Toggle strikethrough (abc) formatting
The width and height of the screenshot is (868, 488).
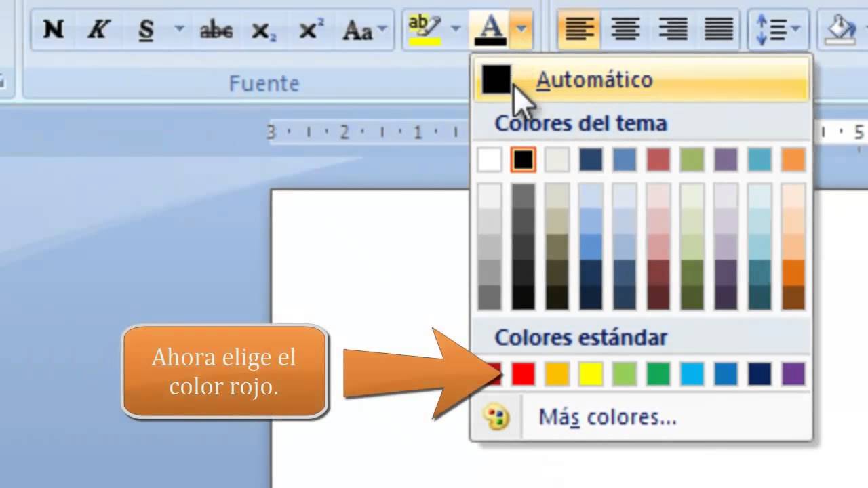[x=216, y=29]
